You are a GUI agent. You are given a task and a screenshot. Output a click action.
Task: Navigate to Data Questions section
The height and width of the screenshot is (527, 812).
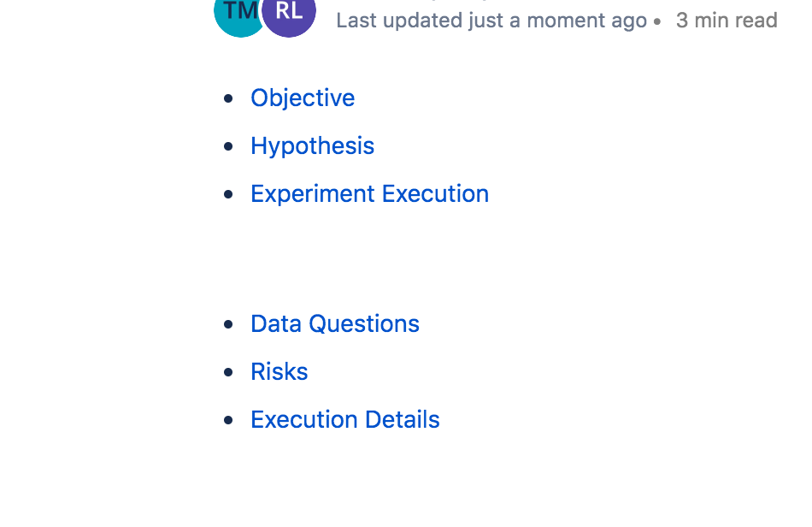pyautogui.click(x=335, y=324)
